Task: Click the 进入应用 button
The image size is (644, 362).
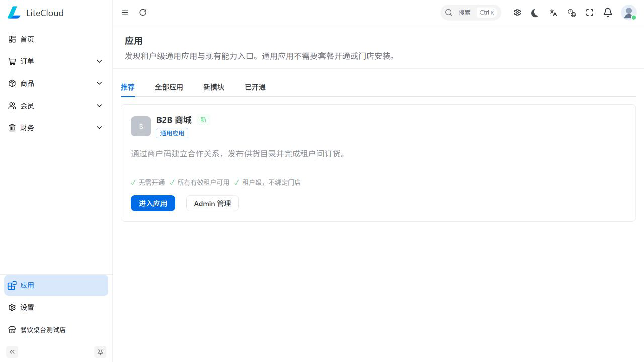Action: pos(153,203)
